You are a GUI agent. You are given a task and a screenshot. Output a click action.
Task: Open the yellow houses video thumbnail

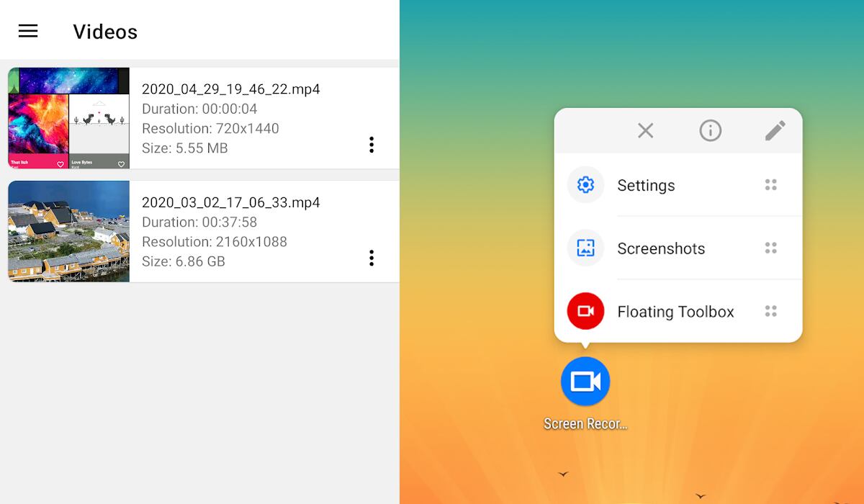coord(69,231)
